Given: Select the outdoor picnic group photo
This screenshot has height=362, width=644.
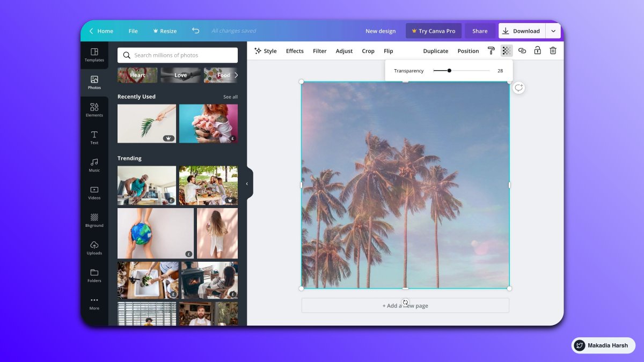Looking at the screenshot, I should pos(208,186).
